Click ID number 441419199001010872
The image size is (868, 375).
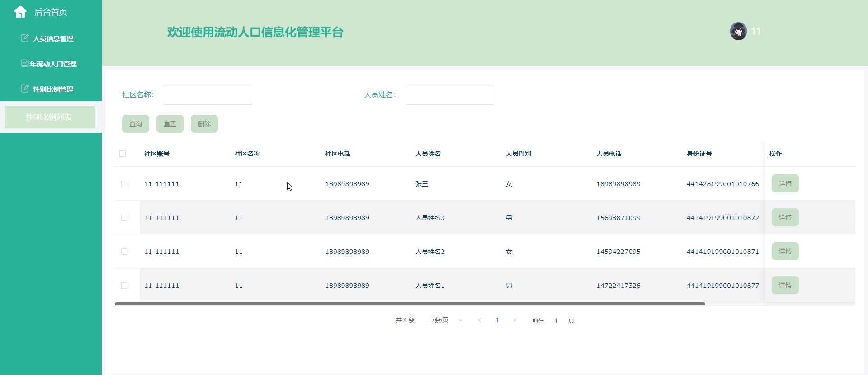[723, 218]
